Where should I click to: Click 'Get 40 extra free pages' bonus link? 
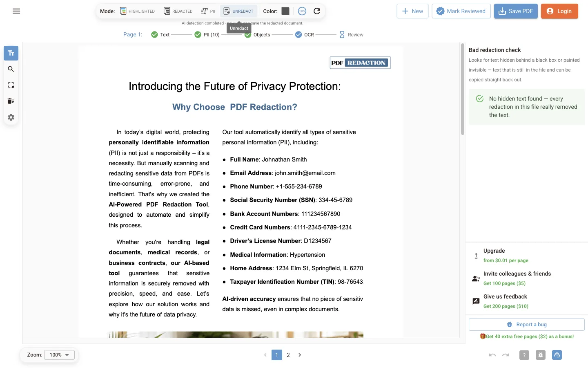point(527,337)
